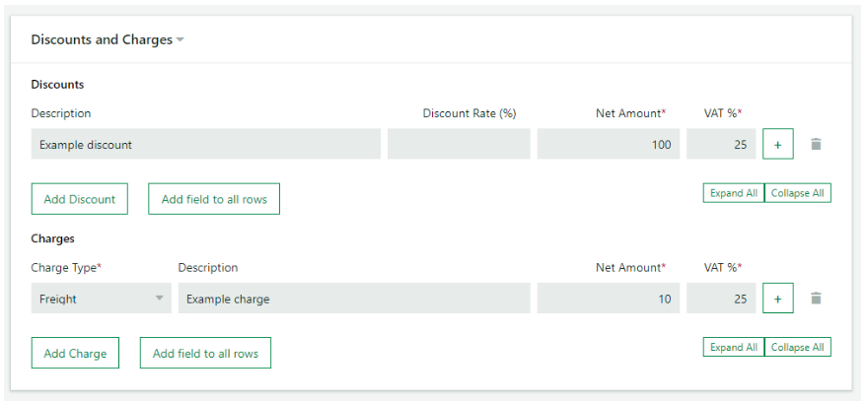Click the plus icon in the discount row
Screen dimensions: 868x402
(x=777, y=144)
